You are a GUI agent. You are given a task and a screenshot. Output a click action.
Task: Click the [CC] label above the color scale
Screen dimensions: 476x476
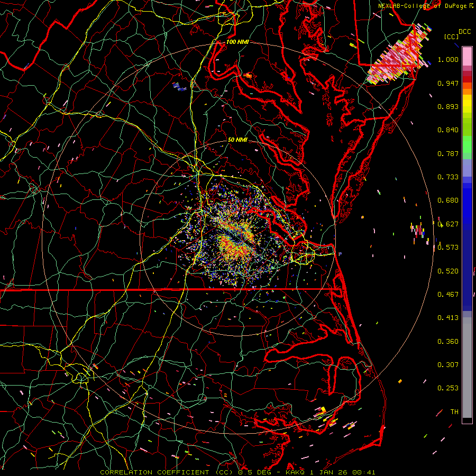[451, 36]
